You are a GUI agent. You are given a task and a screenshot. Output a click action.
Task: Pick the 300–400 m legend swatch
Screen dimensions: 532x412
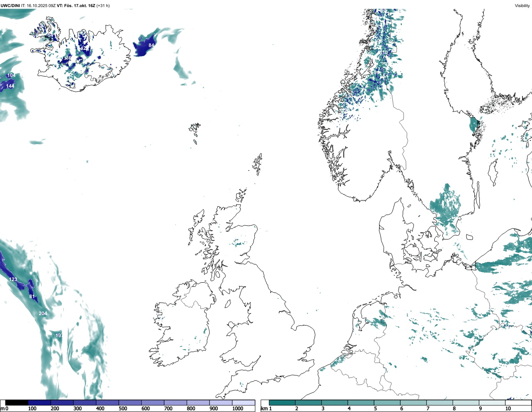[85, 402]
